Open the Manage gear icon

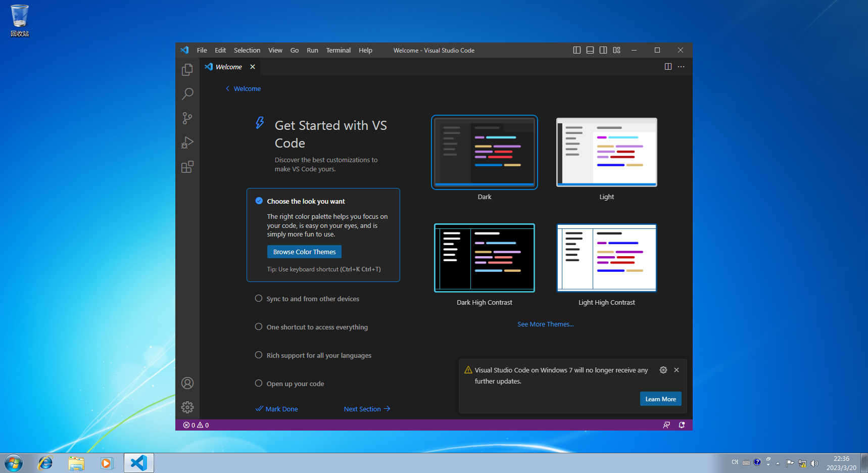click(187, 407)
